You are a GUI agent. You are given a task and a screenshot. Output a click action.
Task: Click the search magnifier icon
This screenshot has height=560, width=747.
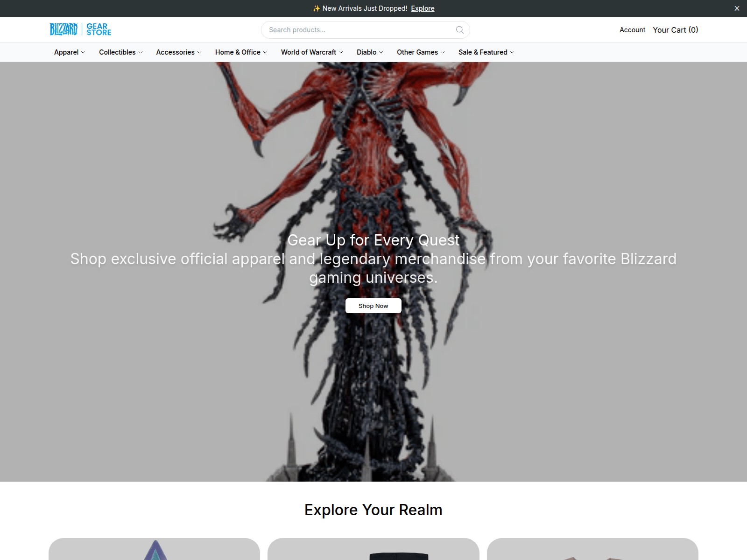(460, 30)
